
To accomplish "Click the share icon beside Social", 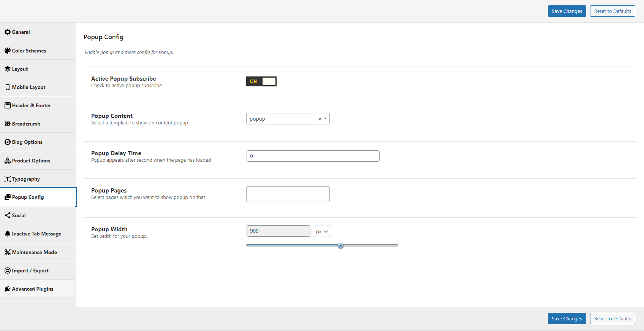I will point(7,215).
